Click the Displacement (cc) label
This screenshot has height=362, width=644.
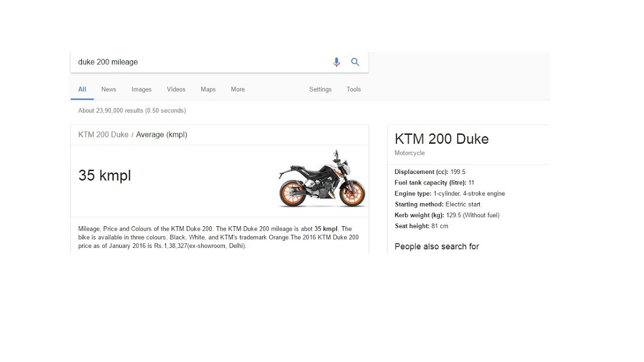pos(422,172)
